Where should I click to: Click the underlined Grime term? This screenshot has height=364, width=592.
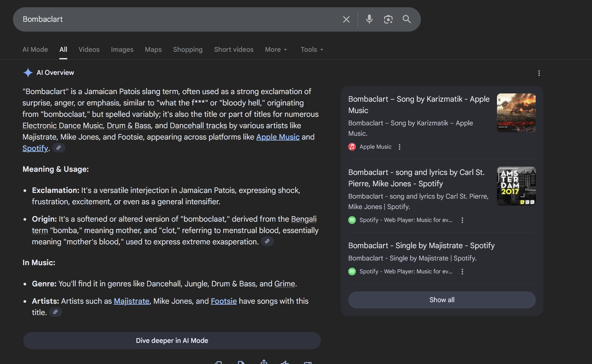tap(284, 284)
